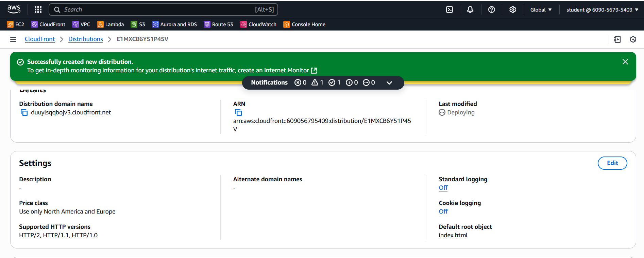Open the VPC bookmark
The image size is (644, 258).
81,24
